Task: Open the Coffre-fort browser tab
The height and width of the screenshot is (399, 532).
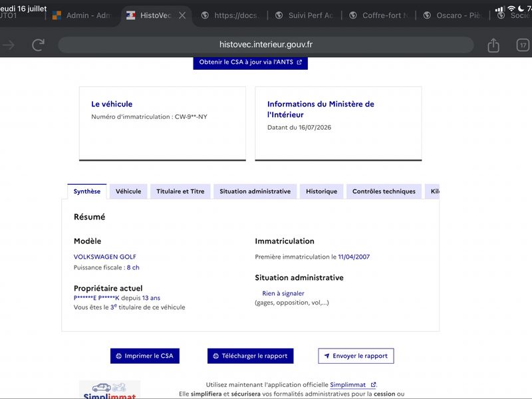Action: [379, 15]
